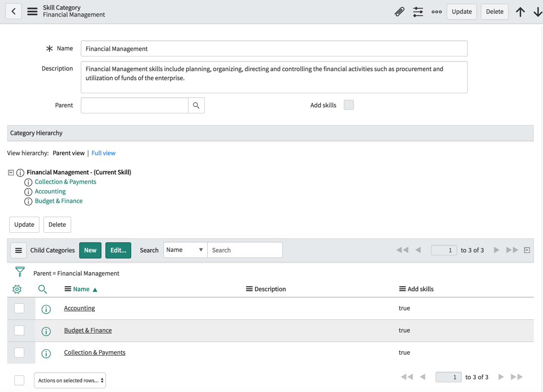Screen dimensions: 543x392
Task: Click the paperclip attachments icon
Action: click(x=399, y=12)
